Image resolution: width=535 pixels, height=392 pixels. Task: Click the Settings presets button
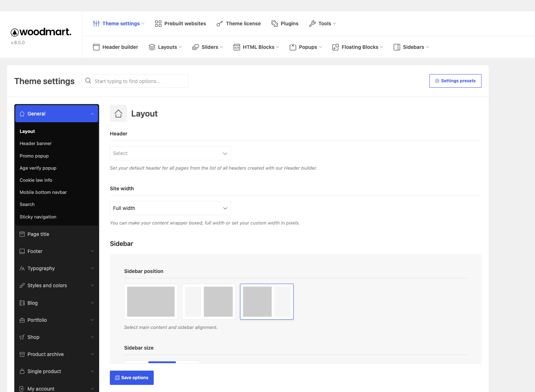point(455,81)
